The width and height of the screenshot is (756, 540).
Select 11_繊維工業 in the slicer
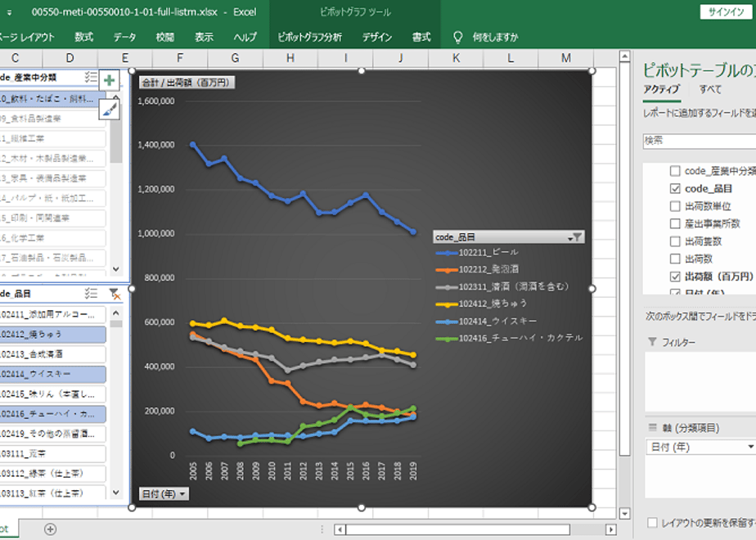pyautogui.click(x=52, y=138)
